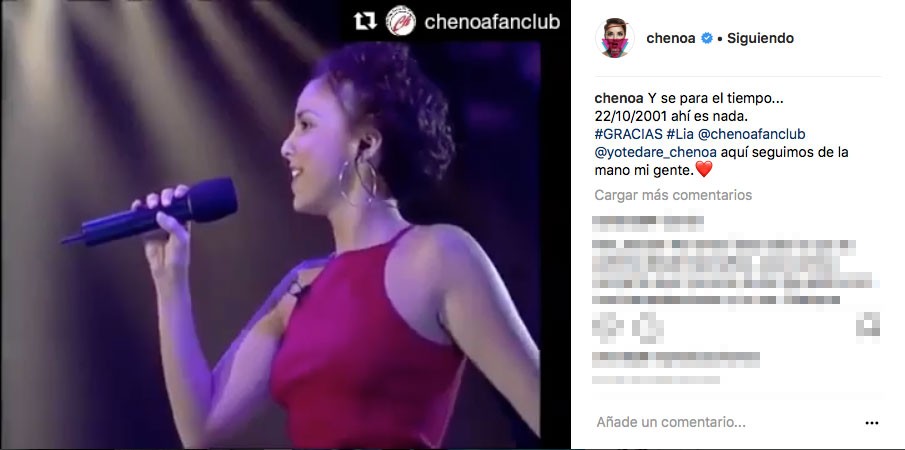Click the blurred like heart icon below the comments
This screenshot has height=450, width=905.
[x=608, y=327]
